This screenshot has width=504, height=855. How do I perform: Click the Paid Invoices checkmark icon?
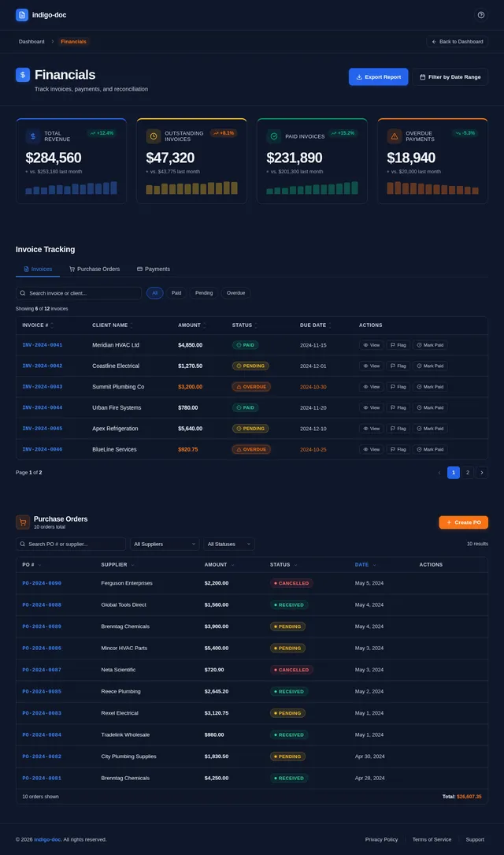click(274, 136)
